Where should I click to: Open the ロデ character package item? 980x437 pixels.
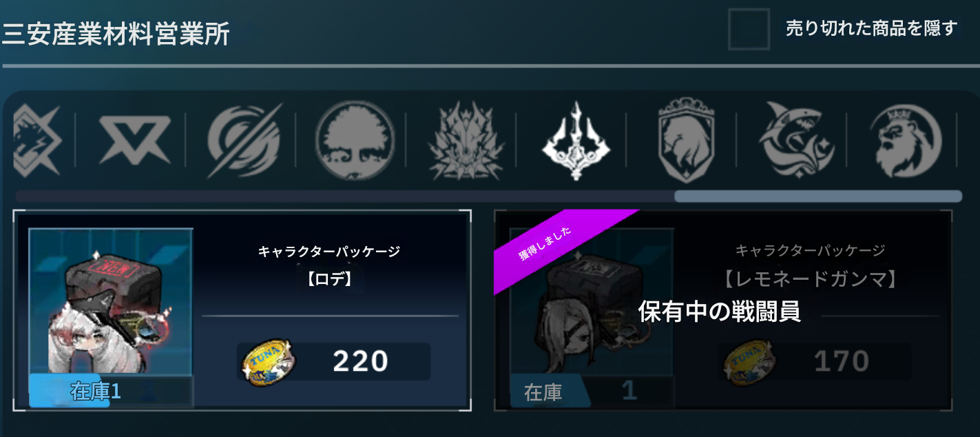(x=242, y=310)
